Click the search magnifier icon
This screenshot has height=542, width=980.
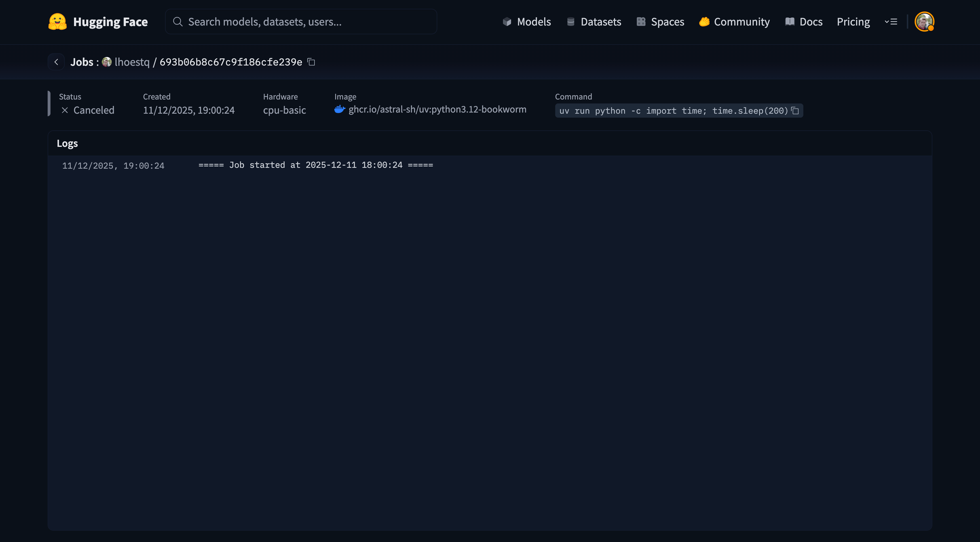tap(178, 22)
